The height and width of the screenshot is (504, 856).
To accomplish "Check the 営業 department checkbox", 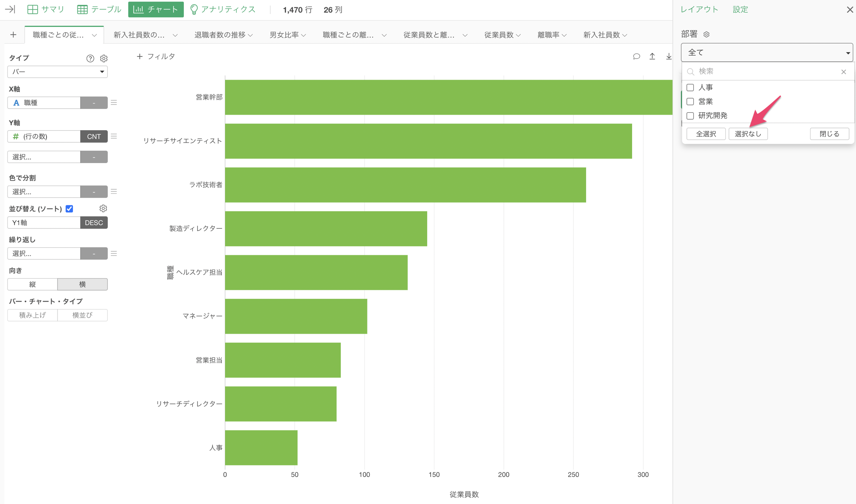I will [690, 102].
